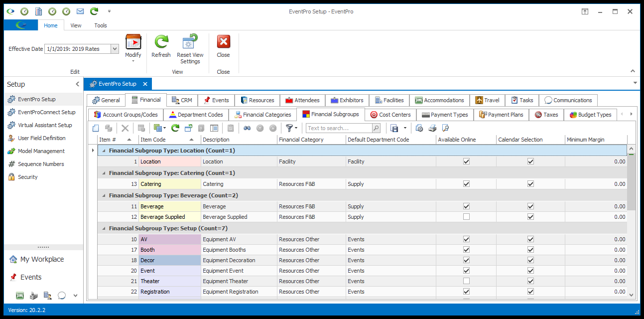Image resolution: width=644 pixels, height=319 pixels.
Task: Open the save layout dropdown arrow
Action: [x=405, y=128]
